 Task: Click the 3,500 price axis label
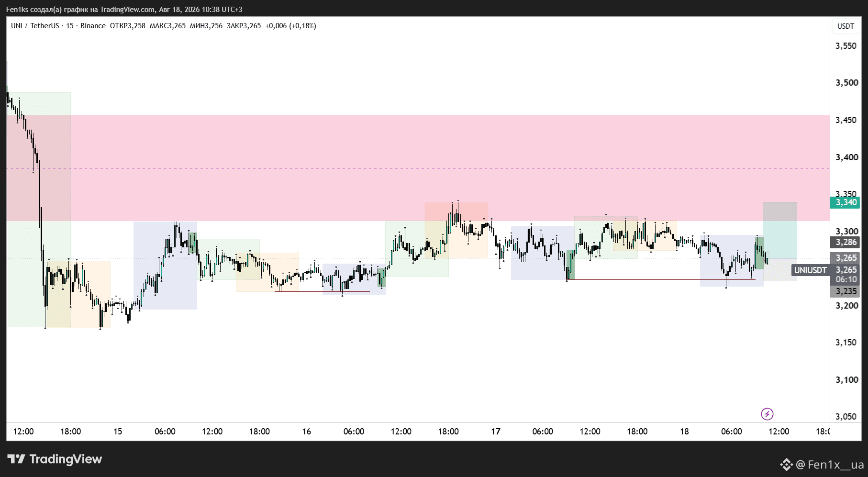pos(846,83)
